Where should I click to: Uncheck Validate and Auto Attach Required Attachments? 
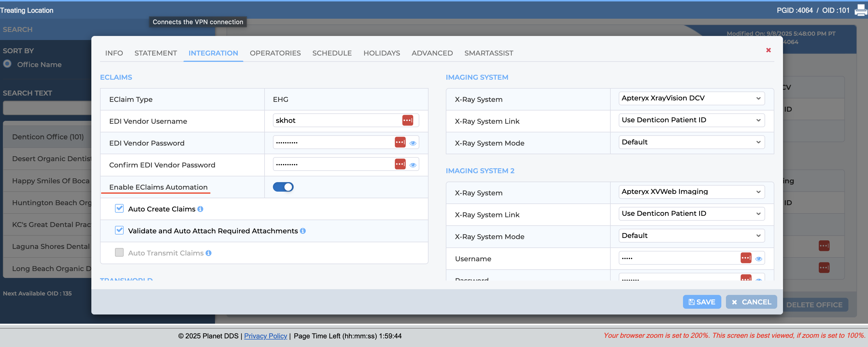click(x=119, y=230)
